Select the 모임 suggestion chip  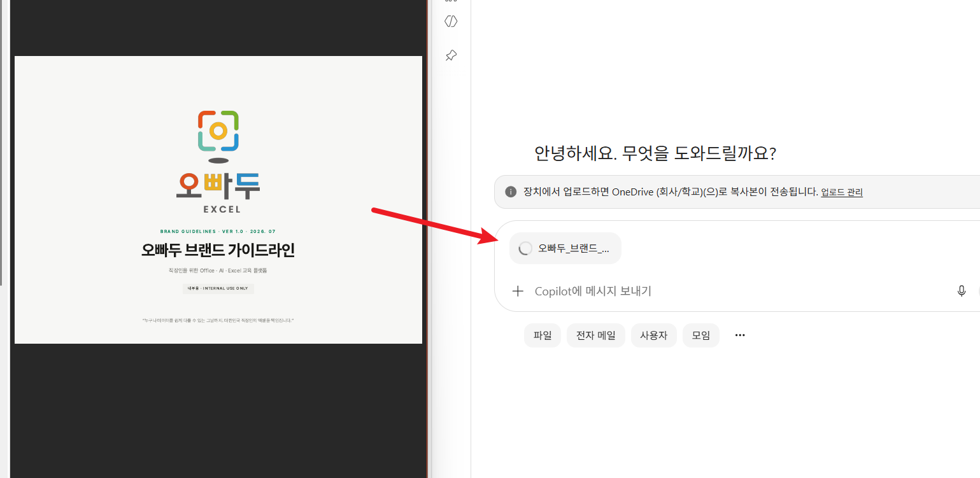(701, 335)
